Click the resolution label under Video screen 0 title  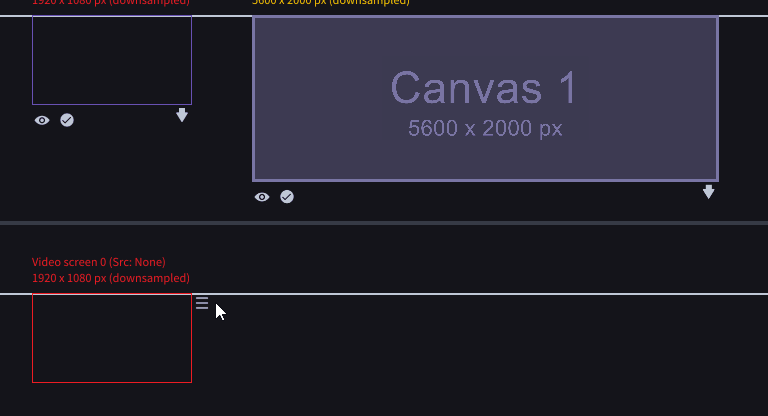(x=110, y=278)
